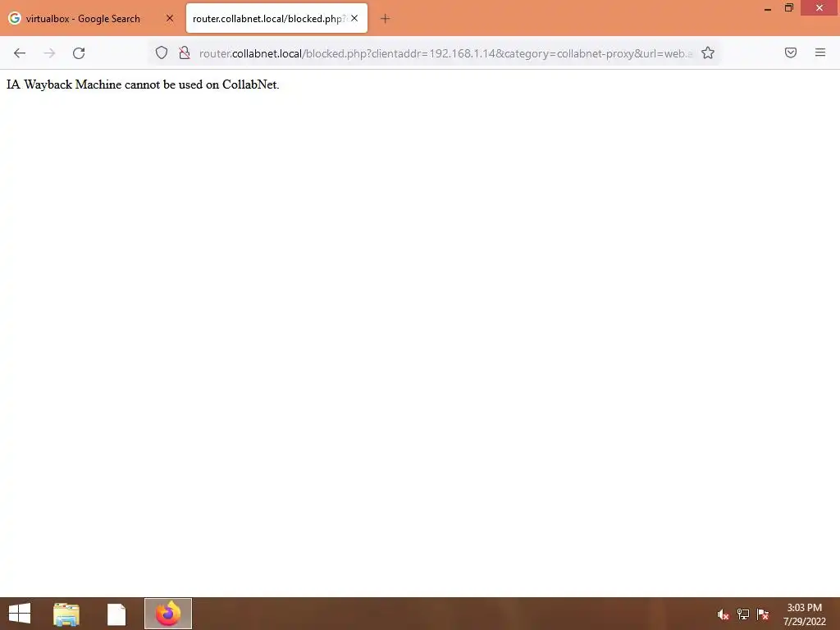This screenshot has height=630, width=840.
Task: Click the greyed-out forward arrow
Action: 49,53
